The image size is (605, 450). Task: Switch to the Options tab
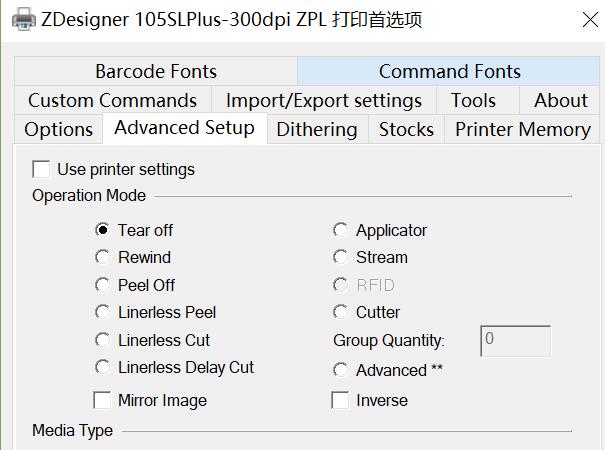click(59, 129)
